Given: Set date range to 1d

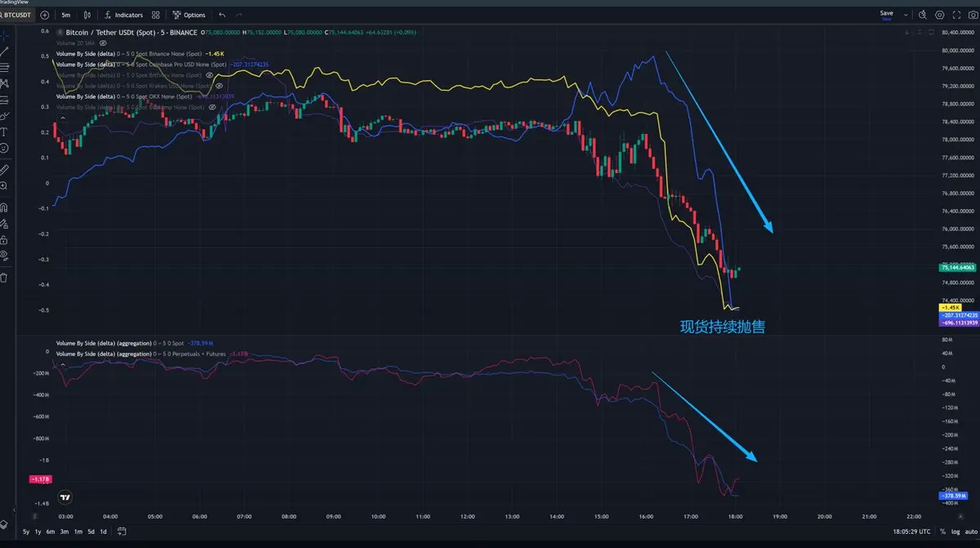Looking at the screenshot, I should pos(103,532).
